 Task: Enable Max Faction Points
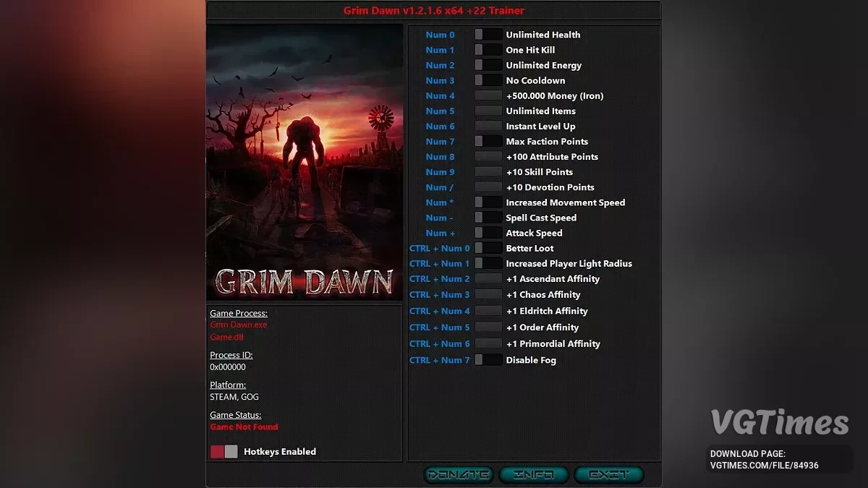pyautogui.click(x=488, y=141)
